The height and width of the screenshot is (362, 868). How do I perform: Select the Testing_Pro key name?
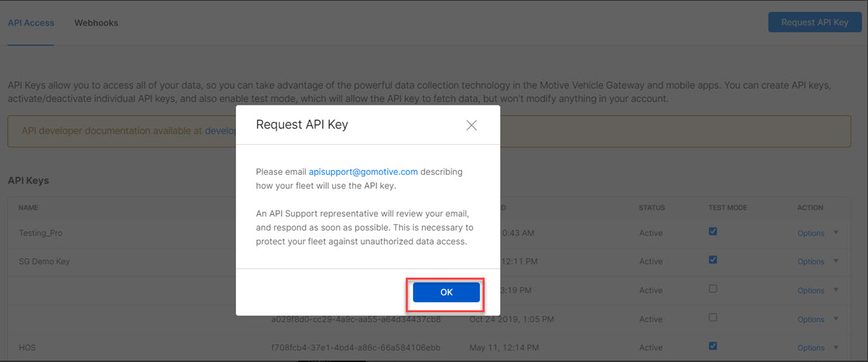tap(40, 233)
